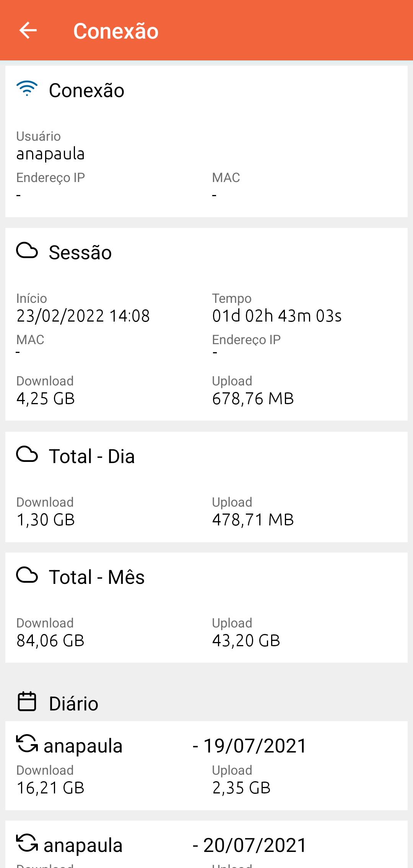Select daily upload total 478,71 MB
Image resolution: width=413 pixels, height=868 pixels.
(253, 520)
